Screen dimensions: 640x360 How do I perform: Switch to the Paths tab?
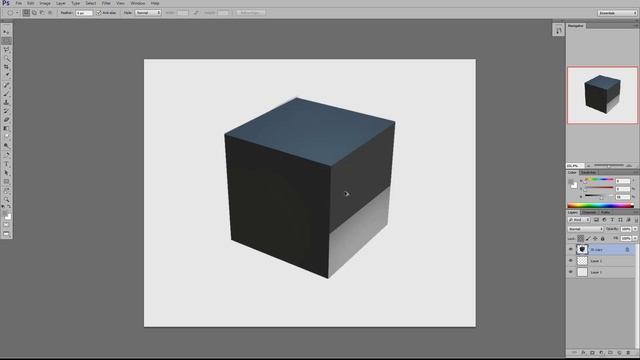pyautogui.click(x=605, y=213)
